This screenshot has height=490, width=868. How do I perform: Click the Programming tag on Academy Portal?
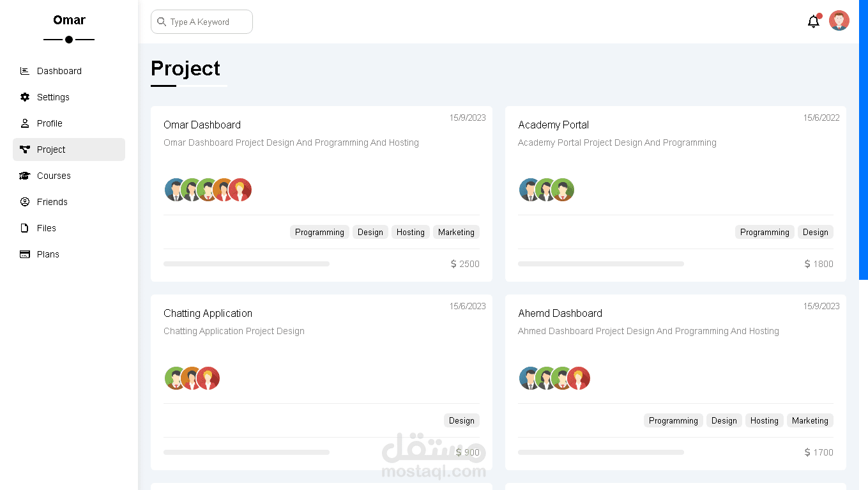point(765,232)
